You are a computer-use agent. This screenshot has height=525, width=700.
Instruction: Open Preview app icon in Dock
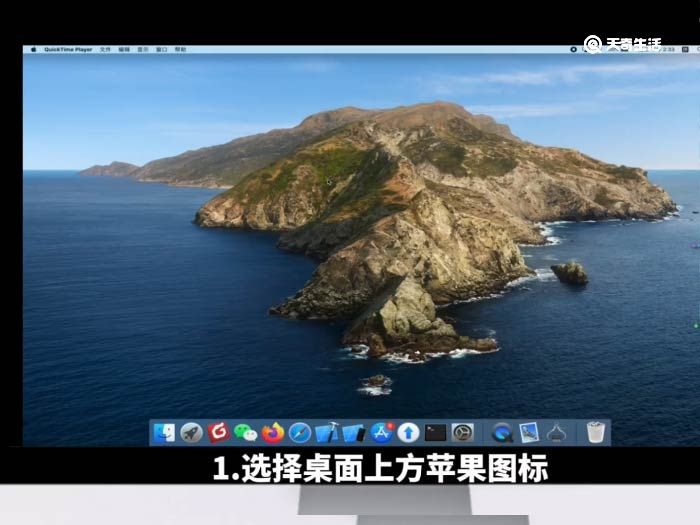tap(529, 432)
